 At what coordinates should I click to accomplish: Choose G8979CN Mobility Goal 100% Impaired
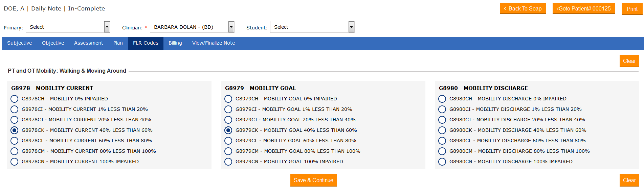228,162
